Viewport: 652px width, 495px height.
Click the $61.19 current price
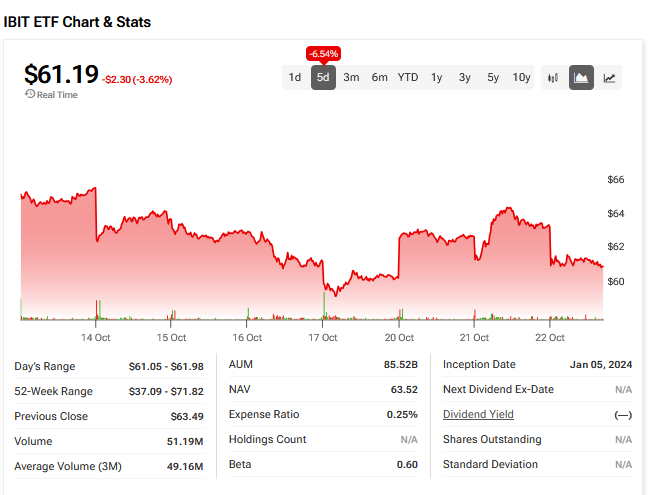61,74
